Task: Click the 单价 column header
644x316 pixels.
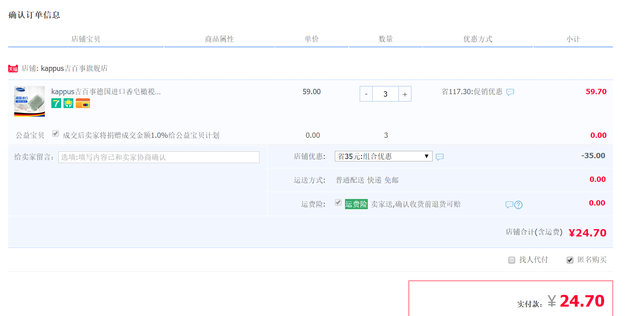Action: pos(312,39)
